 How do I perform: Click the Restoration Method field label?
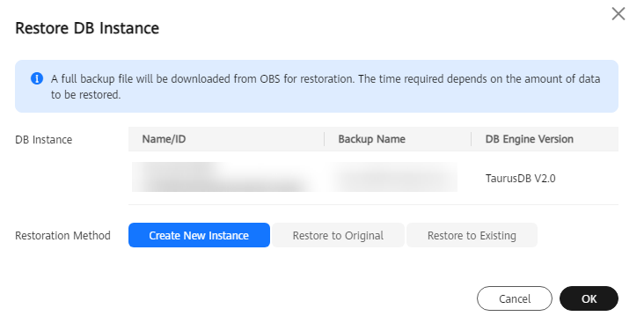tap(62, 236)
